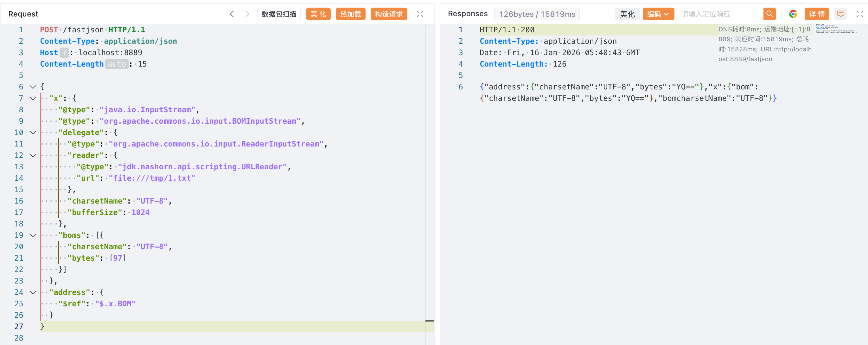Go to the next request with the right arrow

point(247,14)
